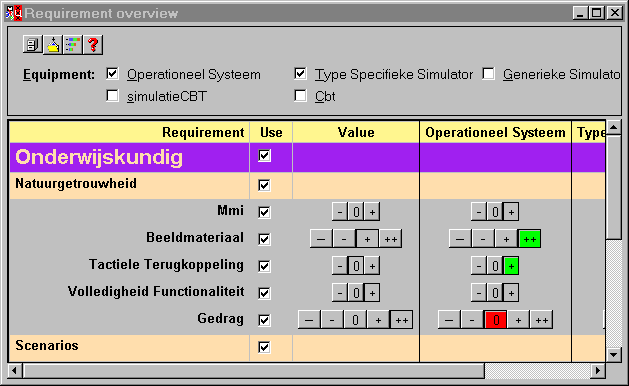Viewport: 629px width, 386px height.
Task: Set Gedrag Value to ++
Action: (x=402, y=320)
